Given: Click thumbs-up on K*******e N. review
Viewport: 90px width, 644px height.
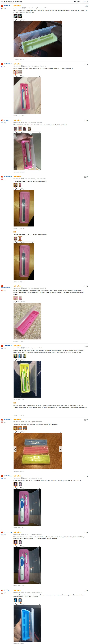Looking at the screenshot, I should 85,64.
